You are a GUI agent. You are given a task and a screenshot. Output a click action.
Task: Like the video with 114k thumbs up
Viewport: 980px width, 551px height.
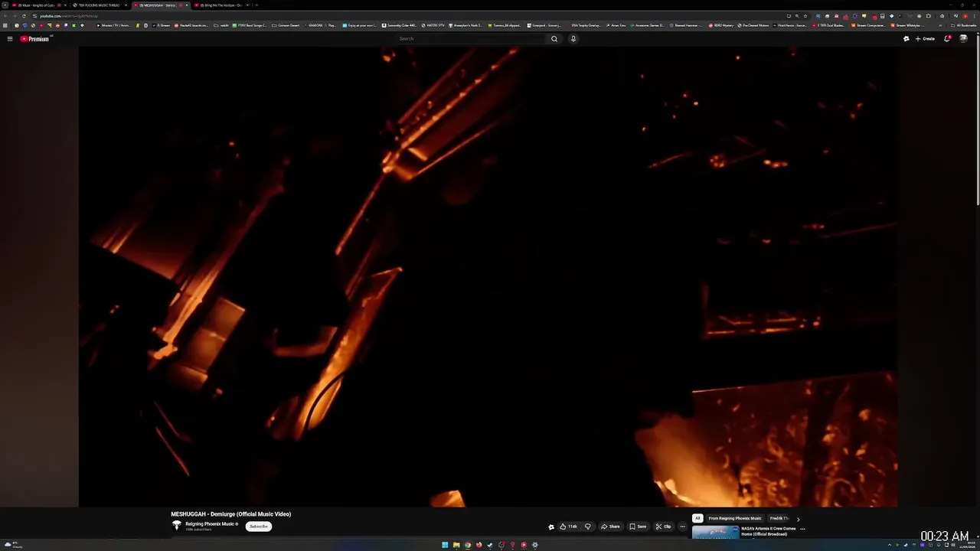point(568,527)
